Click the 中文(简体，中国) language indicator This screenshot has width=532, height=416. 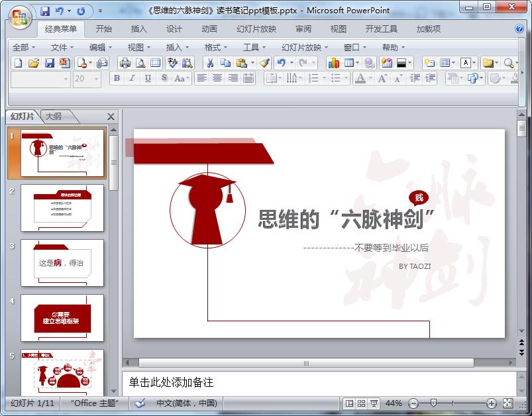pos(187,403)
